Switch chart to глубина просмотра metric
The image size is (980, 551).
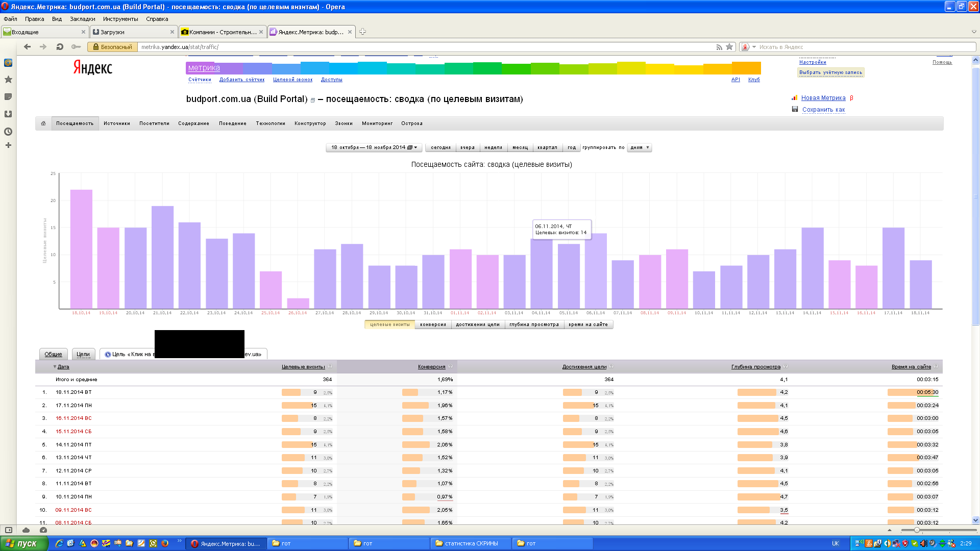[534, 324]
